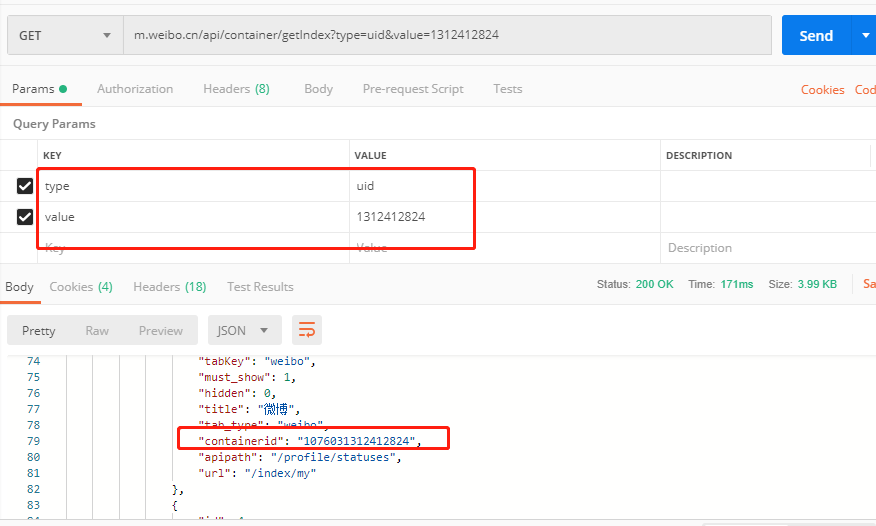Click the "hidden": 0 line
Image resolution: width=876 pixels, height=526 pixels.
coord(237,394)
